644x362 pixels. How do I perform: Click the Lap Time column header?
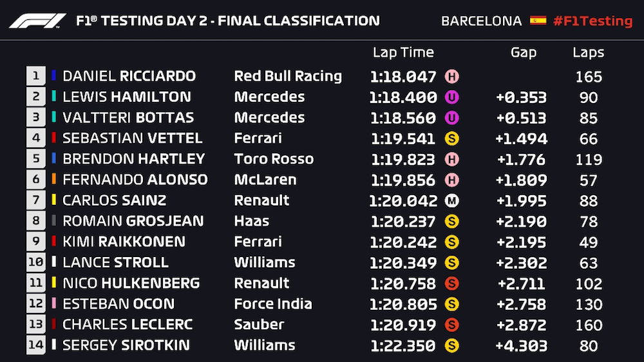click(x=403, y=53)
